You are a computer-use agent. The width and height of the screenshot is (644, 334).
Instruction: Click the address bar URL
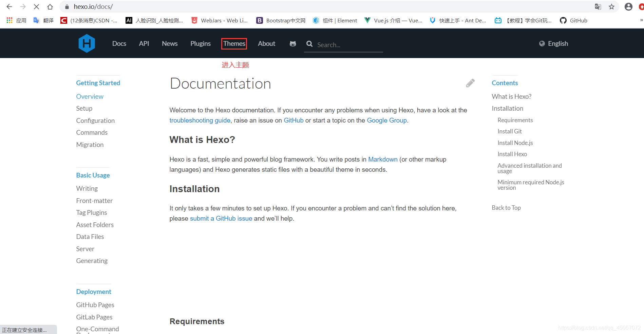coord(93,7)
